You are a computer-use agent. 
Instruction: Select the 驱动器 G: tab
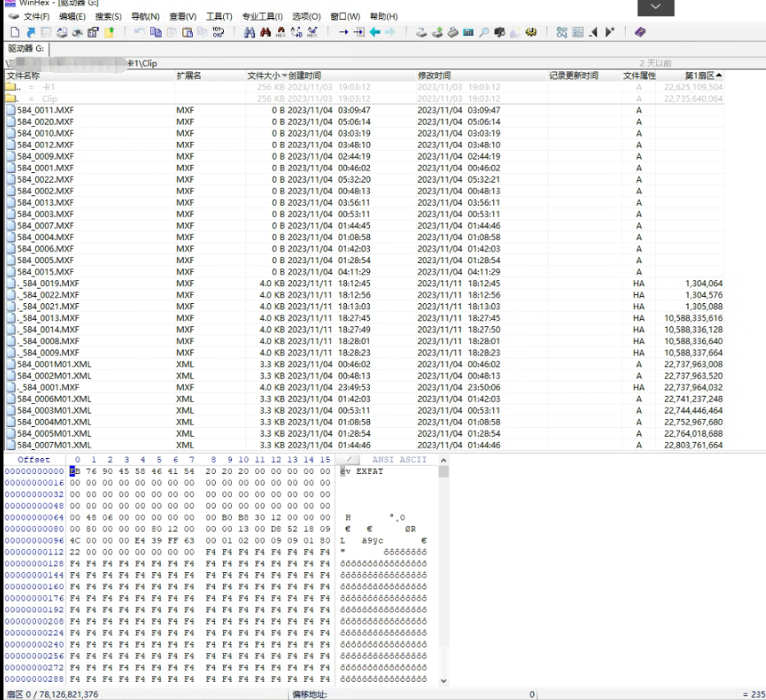point(26,48)
